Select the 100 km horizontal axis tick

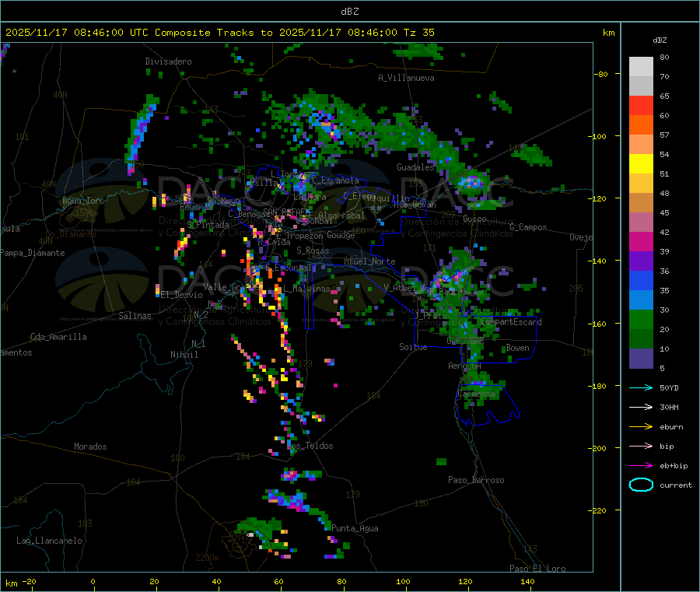click(x=403, y=582)
